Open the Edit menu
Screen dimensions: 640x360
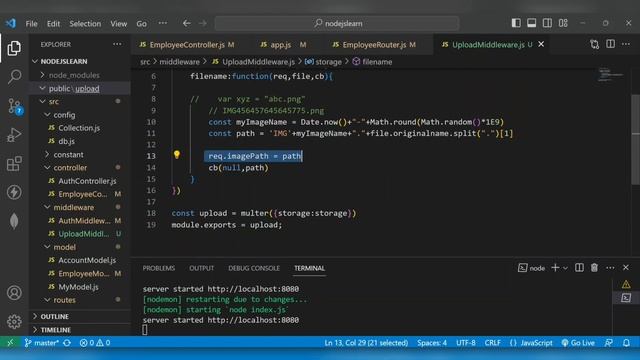(x=53, y=24)
